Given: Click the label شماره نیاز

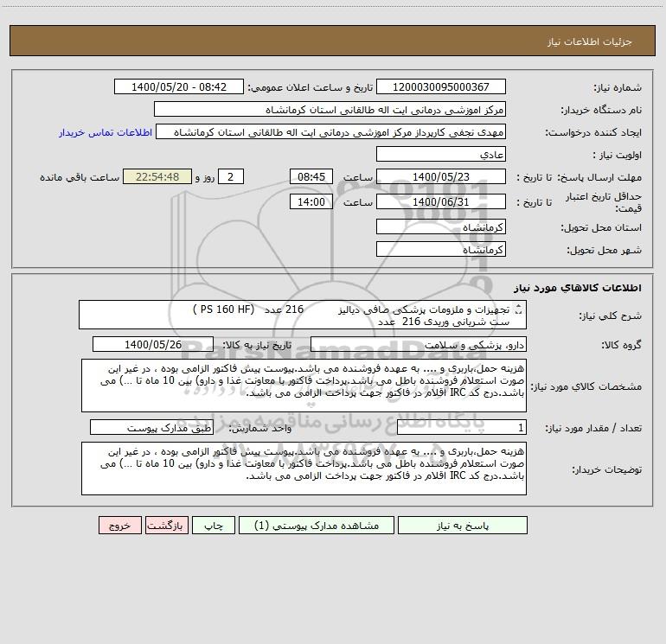Looking at the screenshot, I should pyautogui.click(x=618, y=87).
